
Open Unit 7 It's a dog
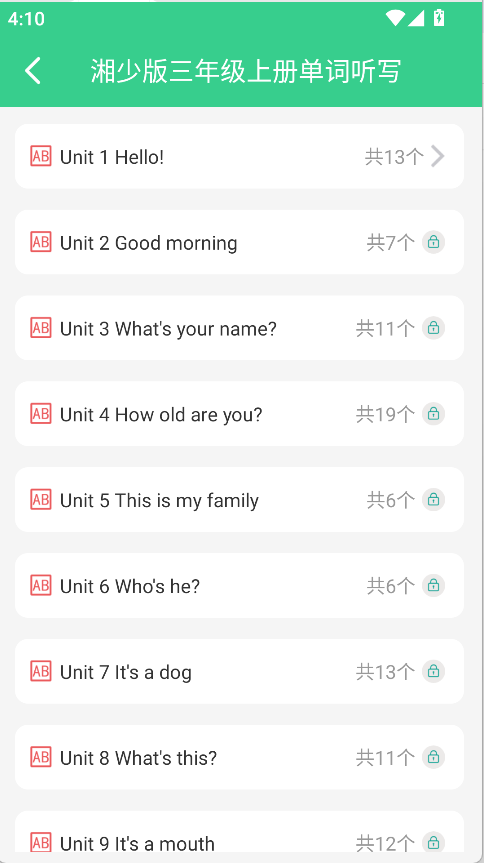(239, 671)
